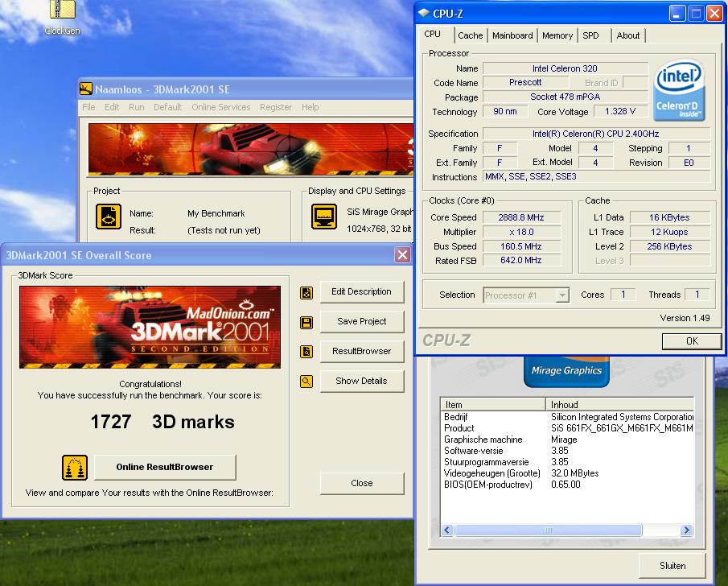Select the Software-versie row

(x=567, y=450)
